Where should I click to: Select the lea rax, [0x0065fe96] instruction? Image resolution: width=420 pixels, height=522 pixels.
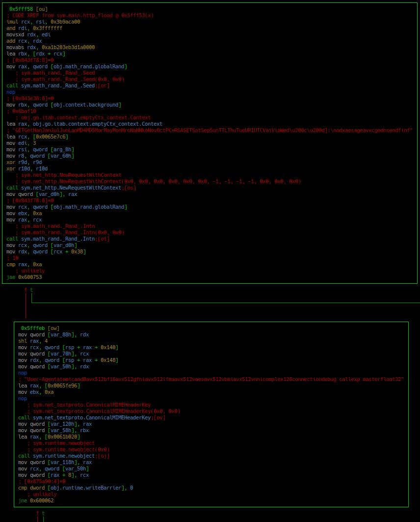click(49, 386)
